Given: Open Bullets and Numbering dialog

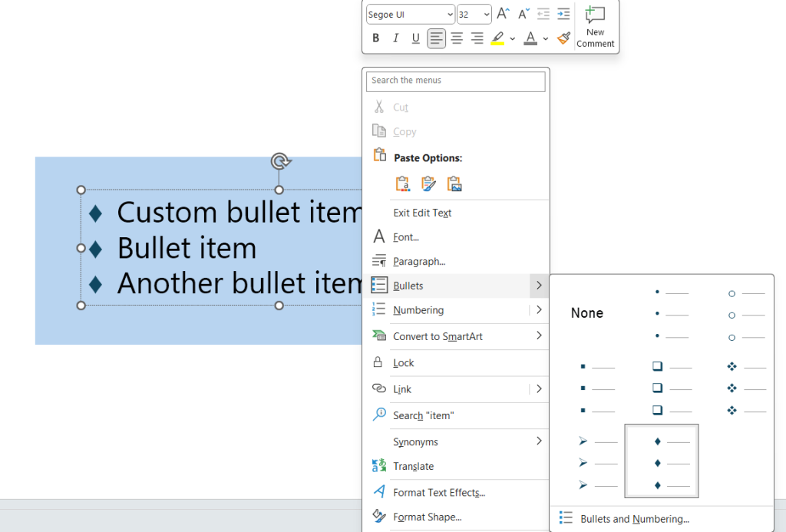Looking at the screenshot, I should tap(634, 519).
